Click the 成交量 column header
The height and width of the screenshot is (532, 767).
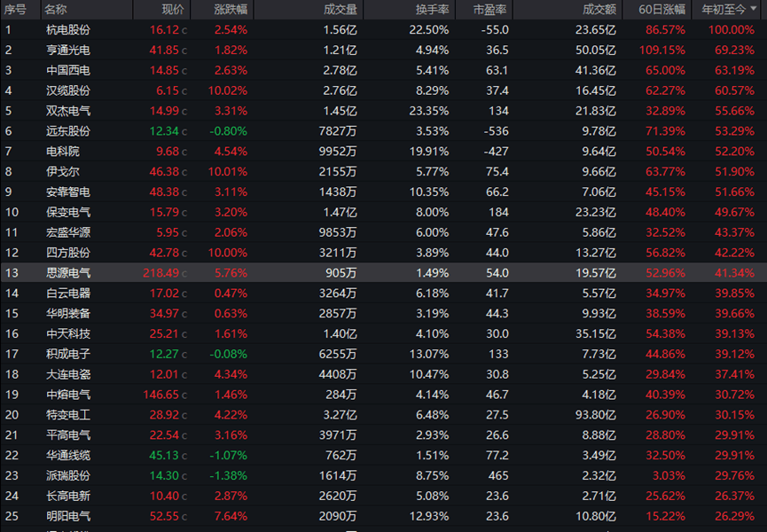tap(340, 9)
